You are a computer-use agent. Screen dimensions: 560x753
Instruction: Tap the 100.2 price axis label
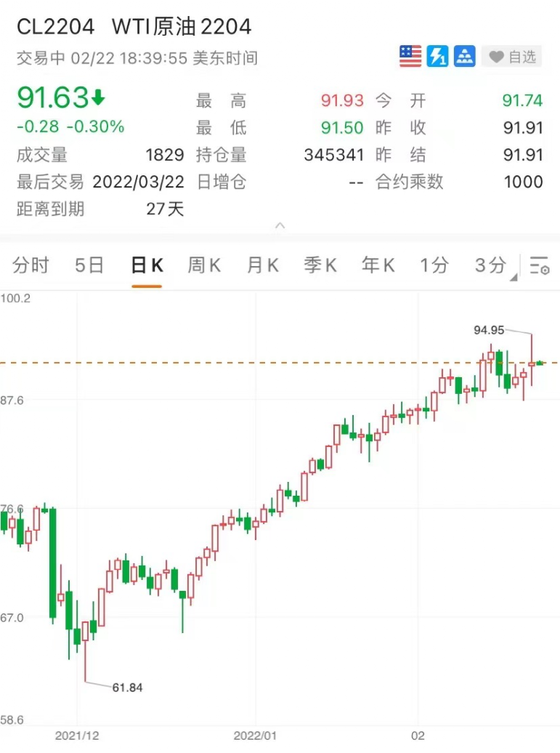[15, 298]
